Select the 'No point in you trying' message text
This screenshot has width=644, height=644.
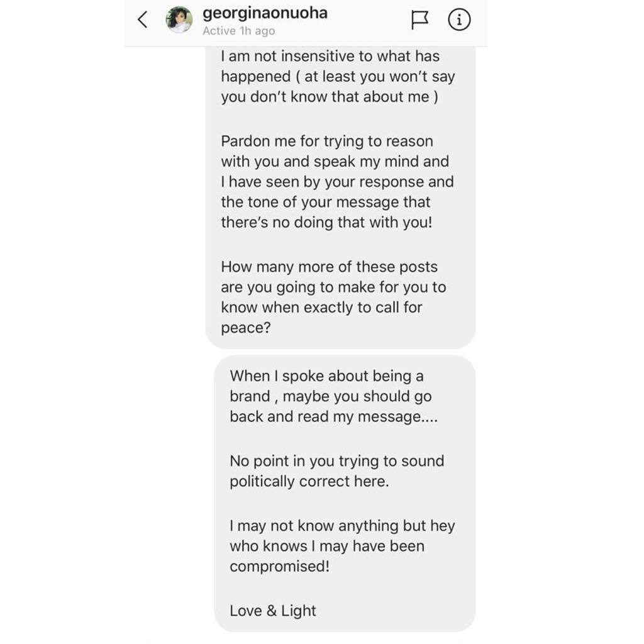pos(337,471)
